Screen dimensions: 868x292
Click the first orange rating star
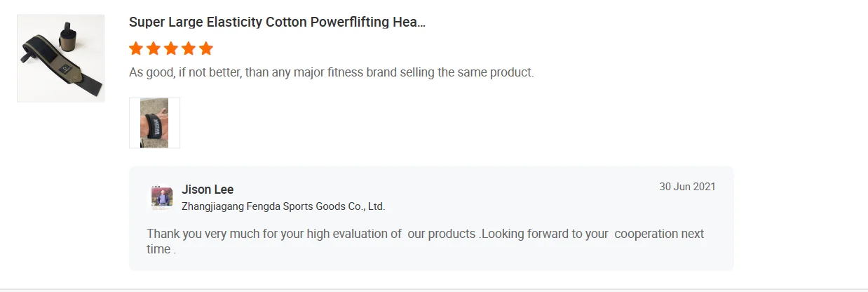pos(136,48)
